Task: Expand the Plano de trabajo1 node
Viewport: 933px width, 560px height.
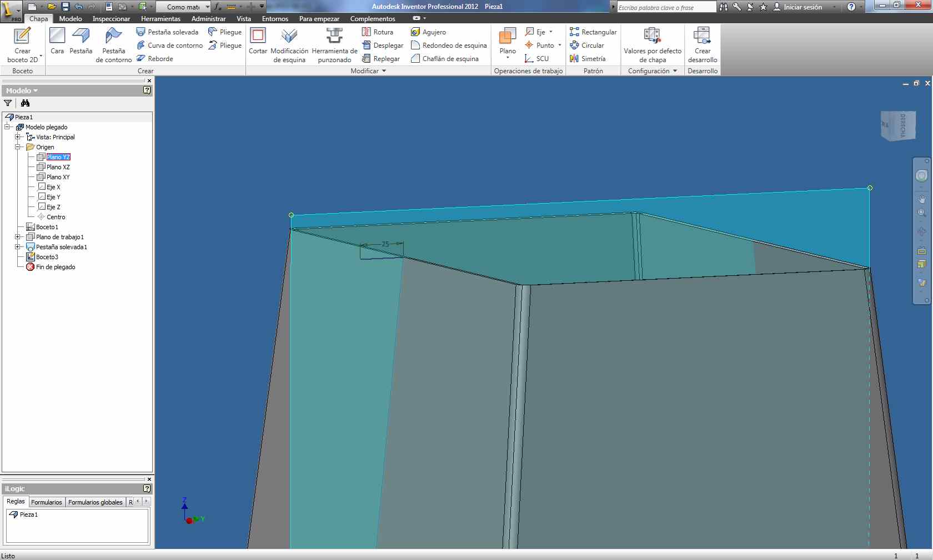Action: click(x=18, y=237)
